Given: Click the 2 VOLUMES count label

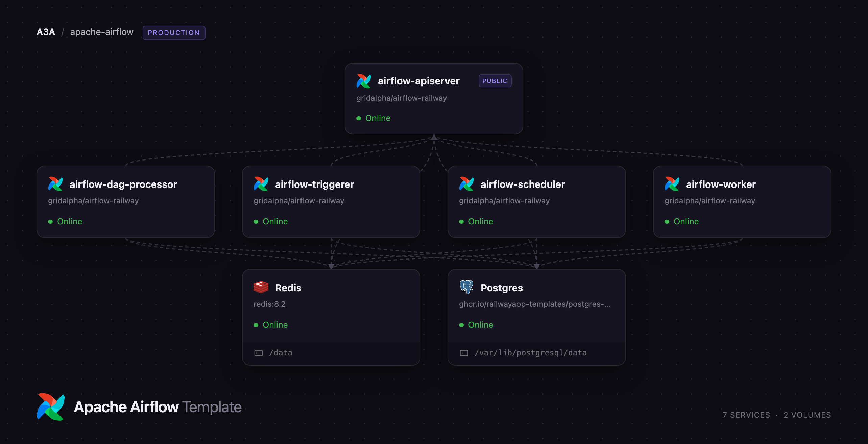Looking at the screenshot, I should [807, 415].
